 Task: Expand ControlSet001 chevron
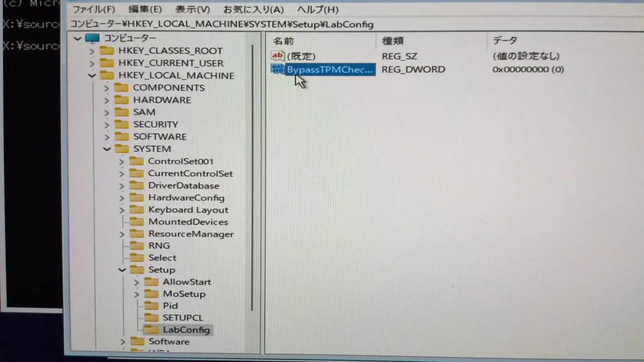pyautogui.click(x=121, y=161)
